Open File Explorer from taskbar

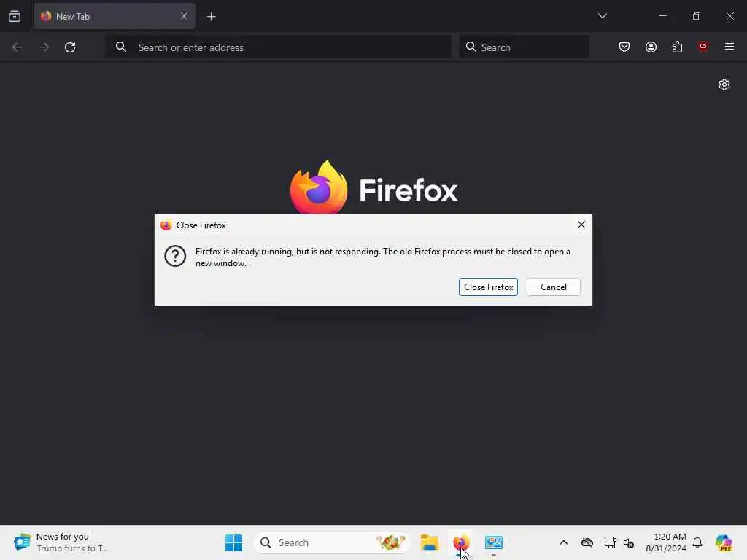[x=429, y=542]
